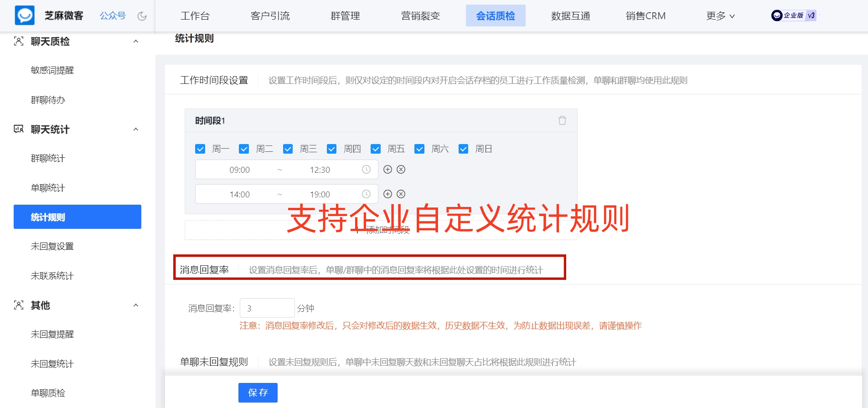Click the 保存 button
The height and width of the screenshot is (408, 868).
[x=258, y=393]
